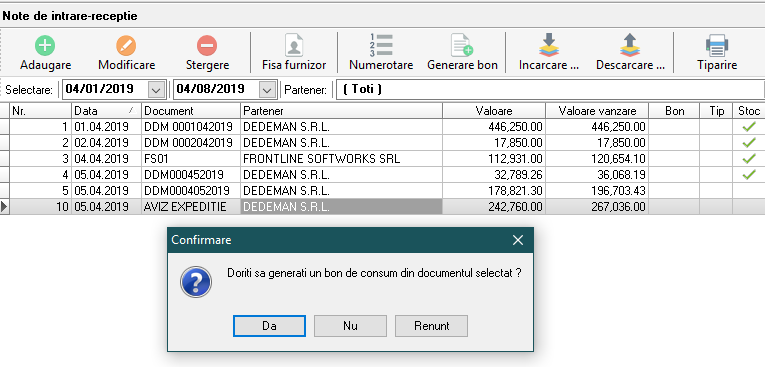This screenshot has width=765, height=367.
Task: Open the end date 04/08/2019 dropdown
Action: coord(267,89)
